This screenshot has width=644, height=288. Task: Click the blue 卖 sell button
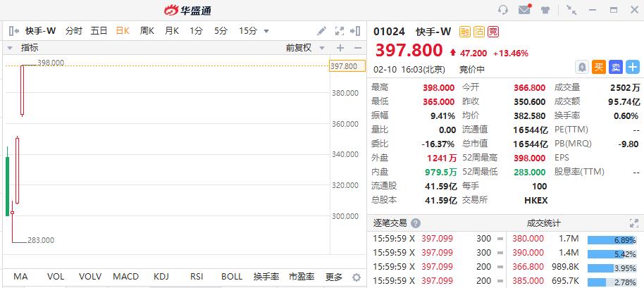click(x=616, y=68)
